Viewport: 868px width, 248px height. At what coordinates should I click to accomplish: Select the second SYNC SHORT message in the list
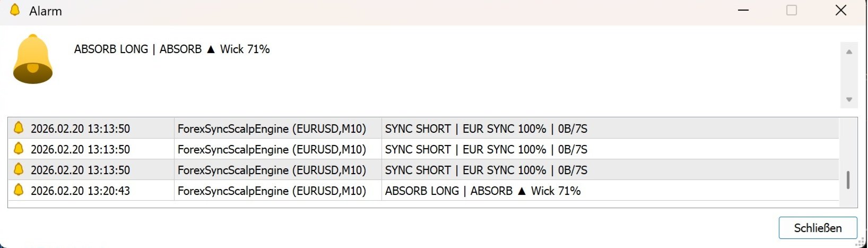point(485,149)
